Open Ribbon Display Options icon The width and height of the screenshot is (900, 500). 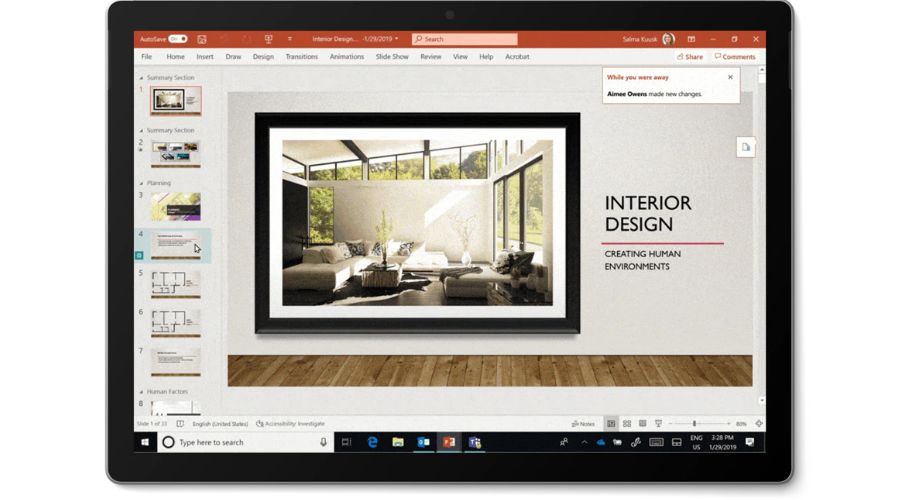coord(691,39)
